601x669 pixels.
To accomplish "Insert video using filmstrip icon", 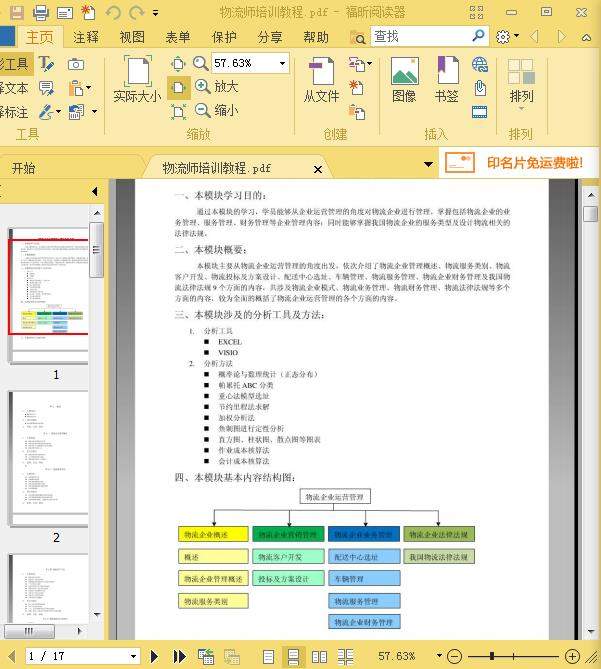I will click(480, 112).
